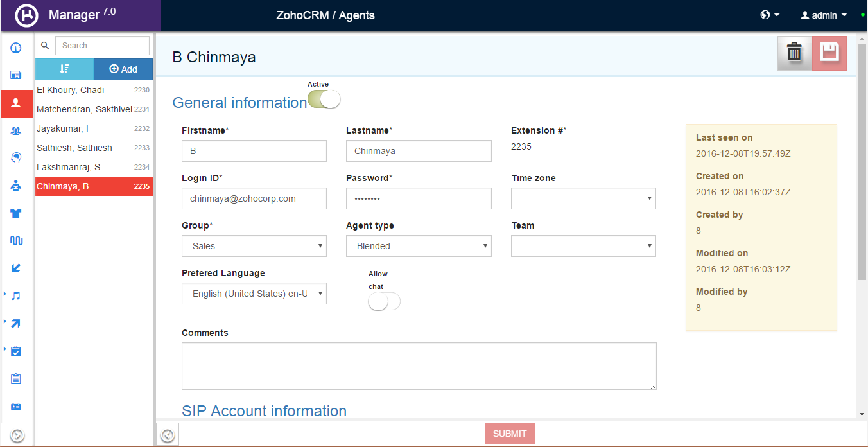This screenshot has height=447, width=868.
Task: Select agent El Khoury, Chadi
Action: (x=94, y=90)
